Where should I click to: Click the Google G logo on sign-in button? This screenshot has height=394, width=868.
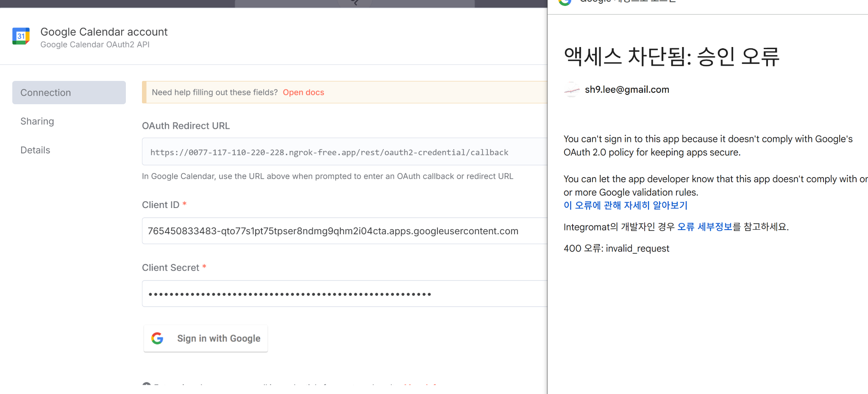tap(157, 338)
